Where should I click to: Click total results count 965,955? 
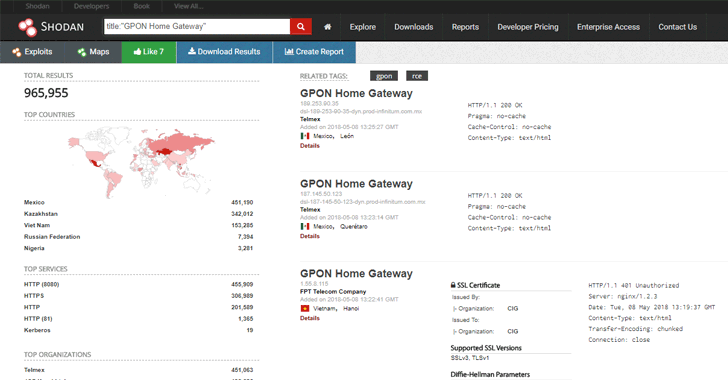46,93
